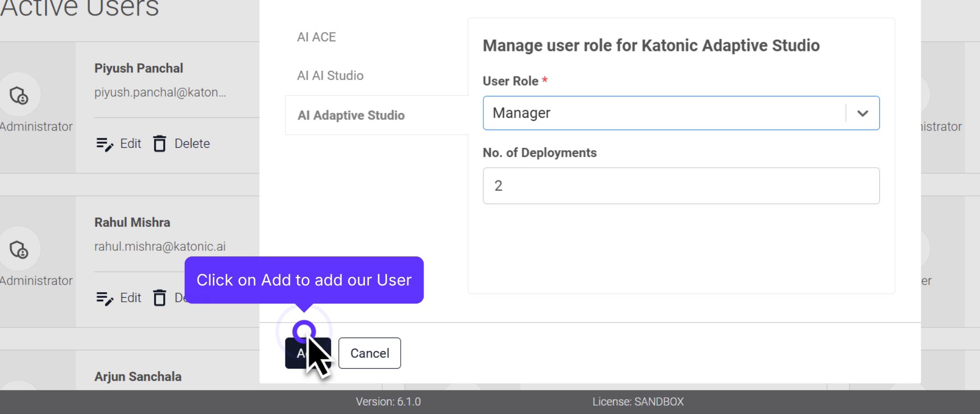The image size is (980, 414).
Task: Select the AI Adaptive Studio tab
Action: click(351, 116)
